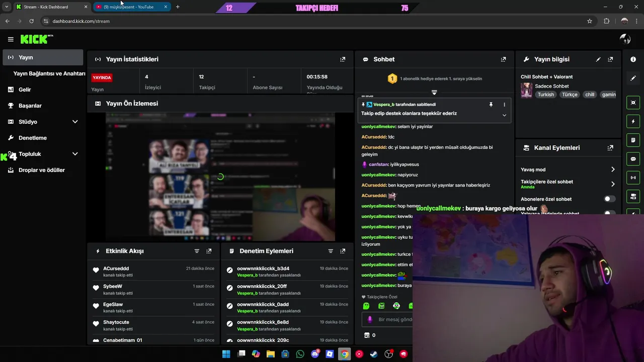This screenshot has height=362, width=644.
Task: Edit stream info with pencil in Yayın bilgisi header
Action: [598, 59]
